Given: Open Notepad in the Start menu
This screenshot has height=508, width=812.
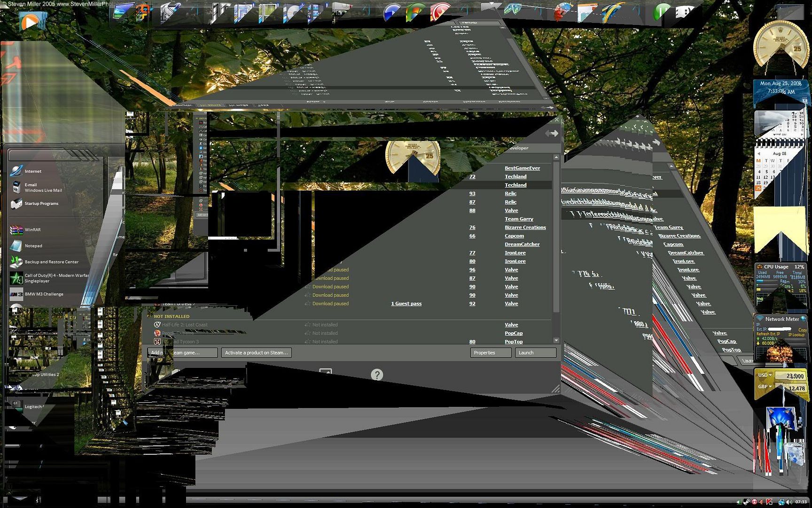Looking at the screenshot, I should 33,246.
